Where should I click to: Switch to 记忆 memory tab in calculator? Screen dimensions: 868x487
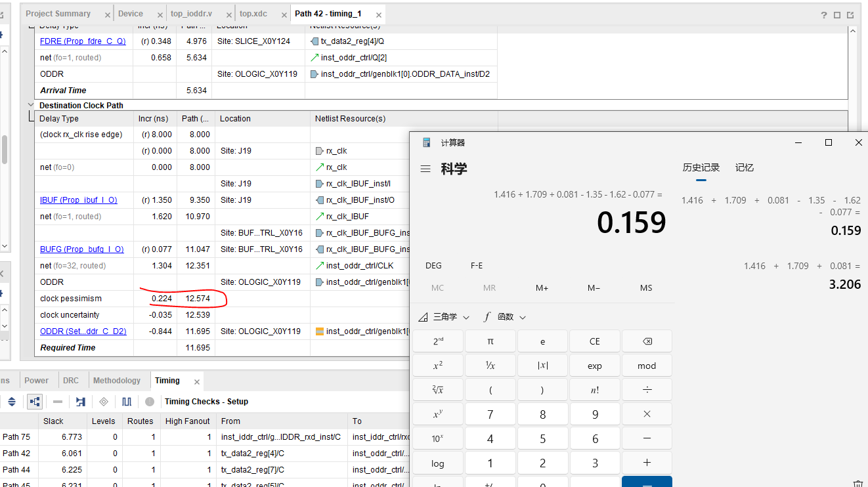point(745,168)
